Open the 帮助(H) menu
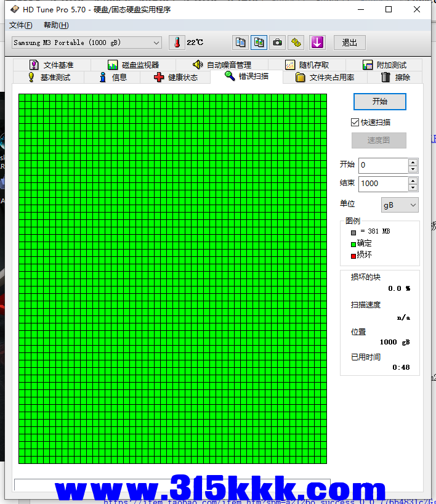Image resolution: width=436 pixels, height=504 pixels. pos(56,25)
